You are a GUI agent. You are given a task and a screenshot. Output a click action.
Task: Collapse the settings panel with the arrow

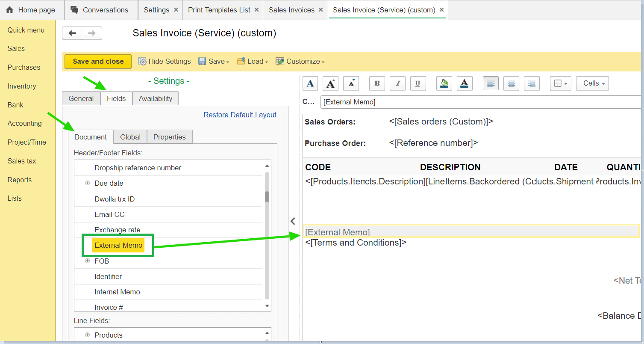click(x=293, y=221)
